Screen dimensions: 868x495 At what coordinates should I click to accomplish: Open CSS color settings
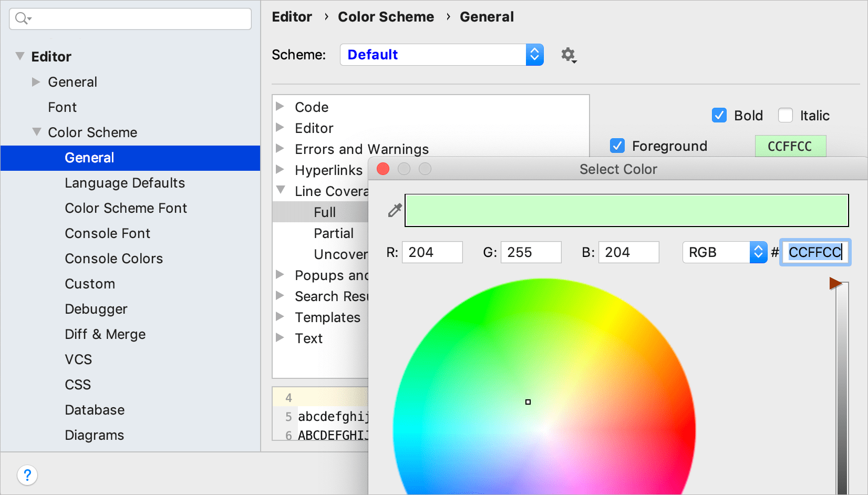[78, 385]
